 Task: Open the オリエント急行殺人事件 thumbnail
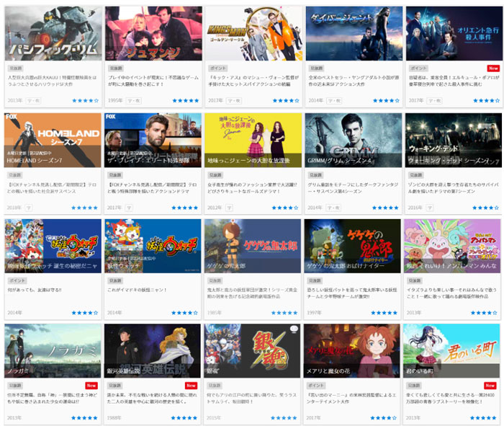pos(454,33)
